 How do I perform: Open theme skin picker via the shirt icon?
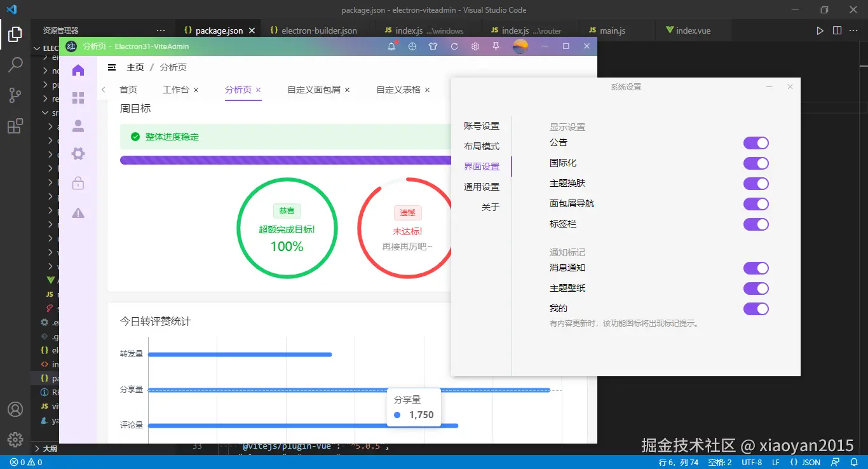(x=433, y=46)
